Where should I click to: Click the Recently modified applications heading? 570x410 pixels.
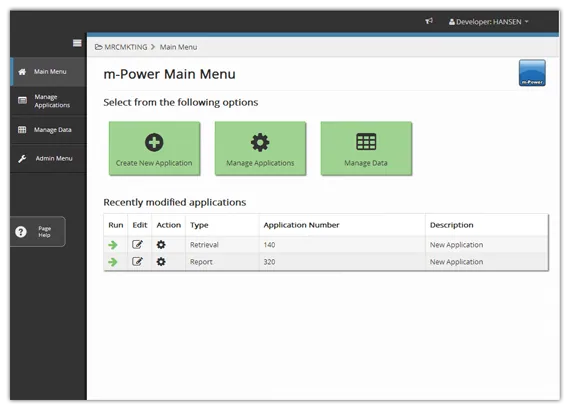[x=174, y=202]
